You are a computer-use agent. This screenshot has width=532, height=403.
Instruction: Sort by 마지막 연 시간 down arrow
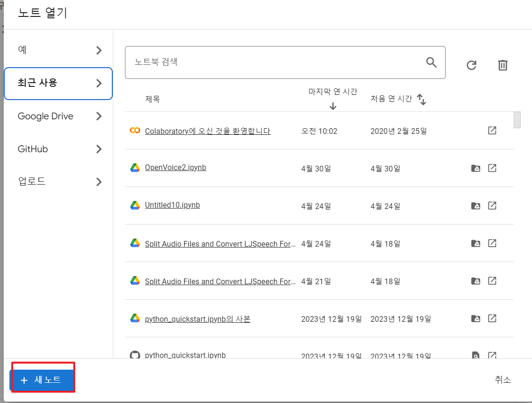point(333,106)
